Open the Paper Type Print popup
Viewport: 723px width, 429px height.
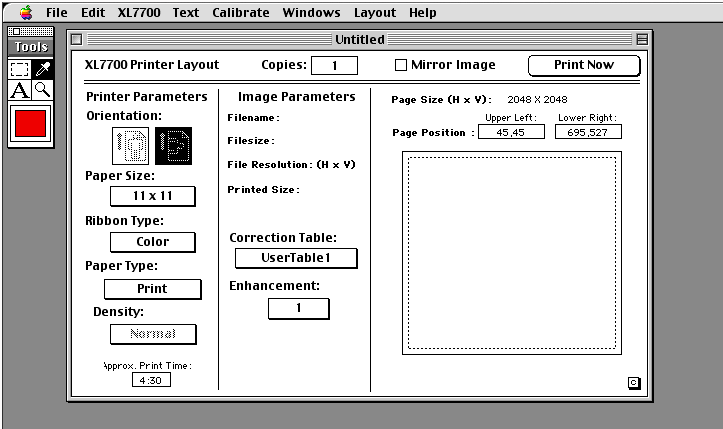(153, 289)
